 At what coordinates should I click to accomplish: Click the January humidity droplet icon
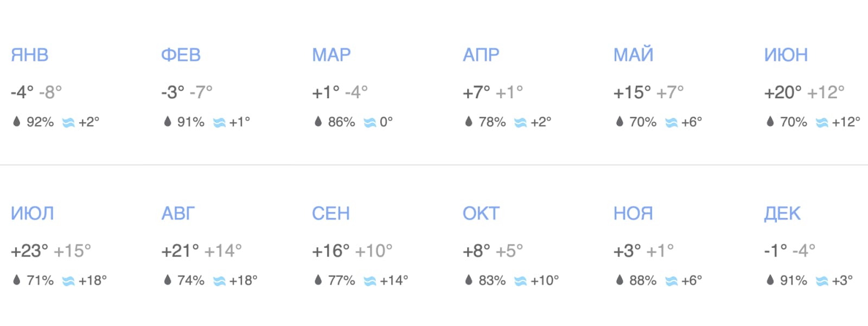(x=17, y=122)
